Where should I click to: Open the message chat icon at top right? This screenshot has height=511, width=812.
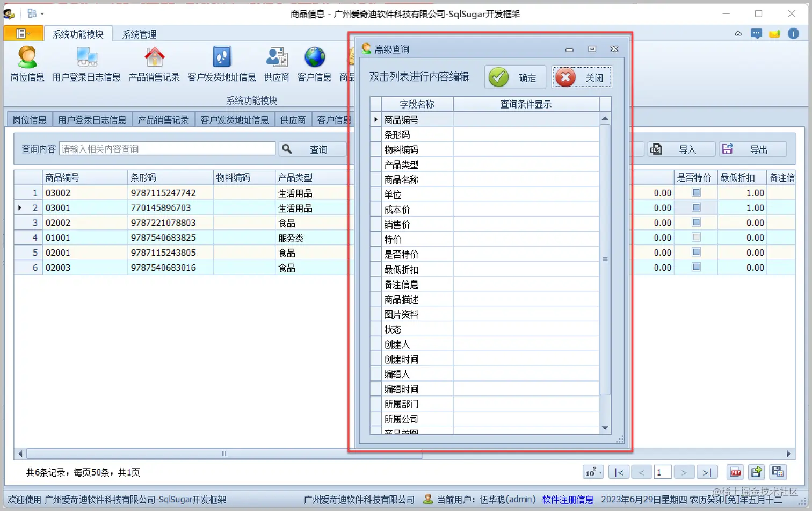756,34
